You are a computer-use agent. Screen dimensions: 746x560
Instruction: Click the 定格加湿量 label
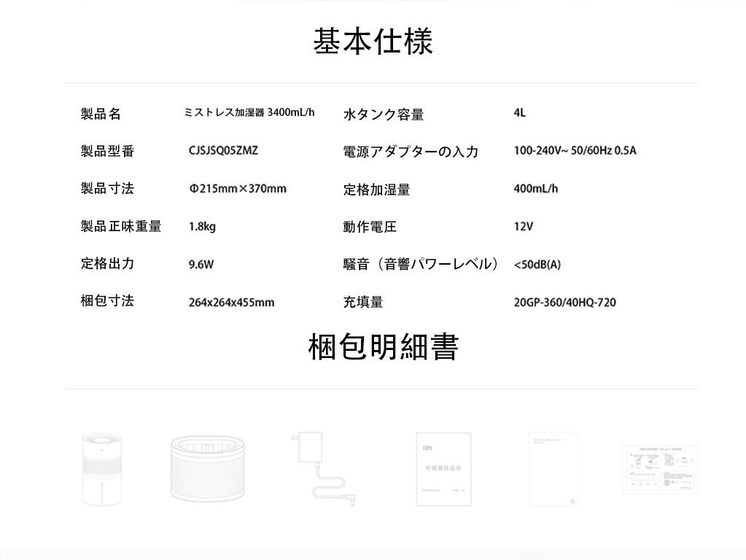tap(376, 190)
